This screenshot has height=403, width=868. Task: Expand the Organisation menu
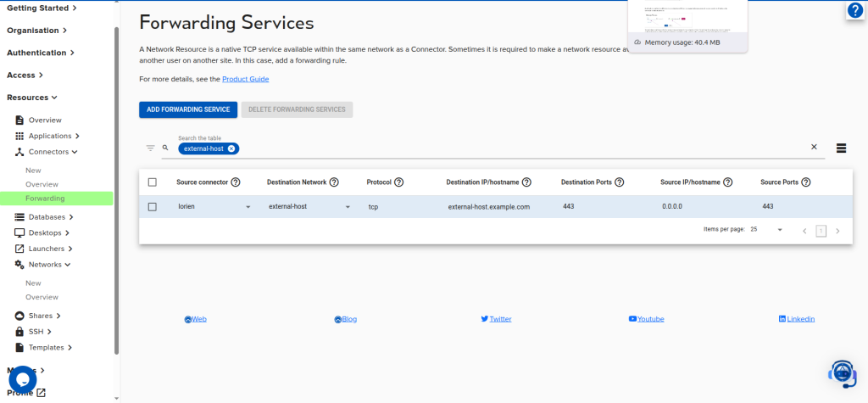point(37,31)
